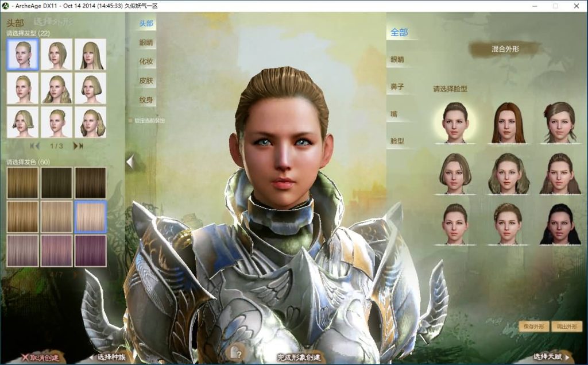
Task: Pick the short bob hairstyle in the middle row
Action: [x=90, y=88]
